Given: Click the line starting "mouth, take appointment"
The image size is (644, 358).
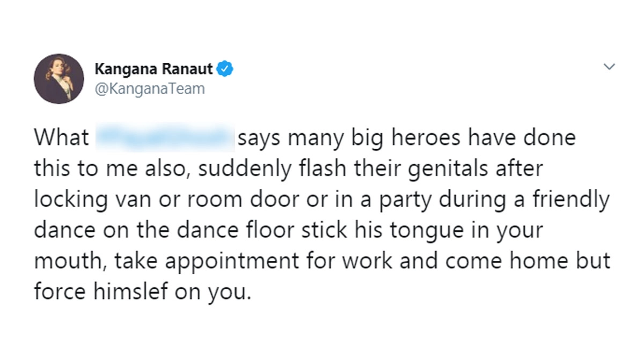Looking at the screenshot, I should tap(322, 261).
